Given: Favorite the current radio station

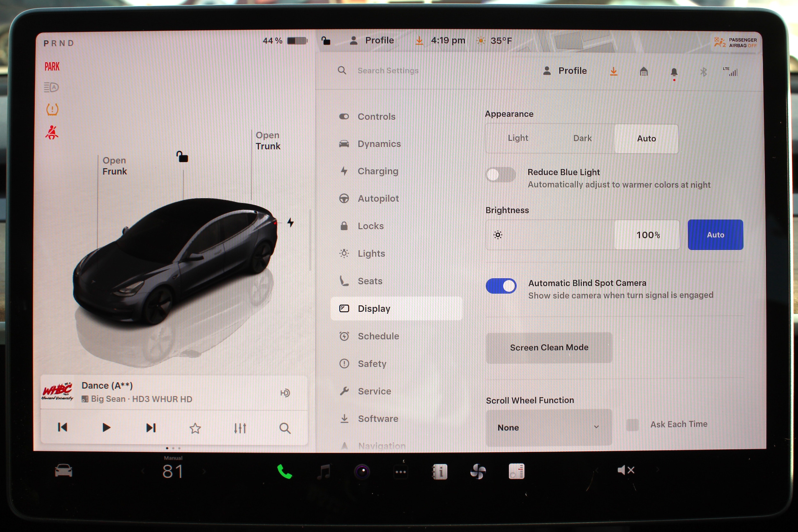Looking at the screenshot, I should (x=195, y=428).
